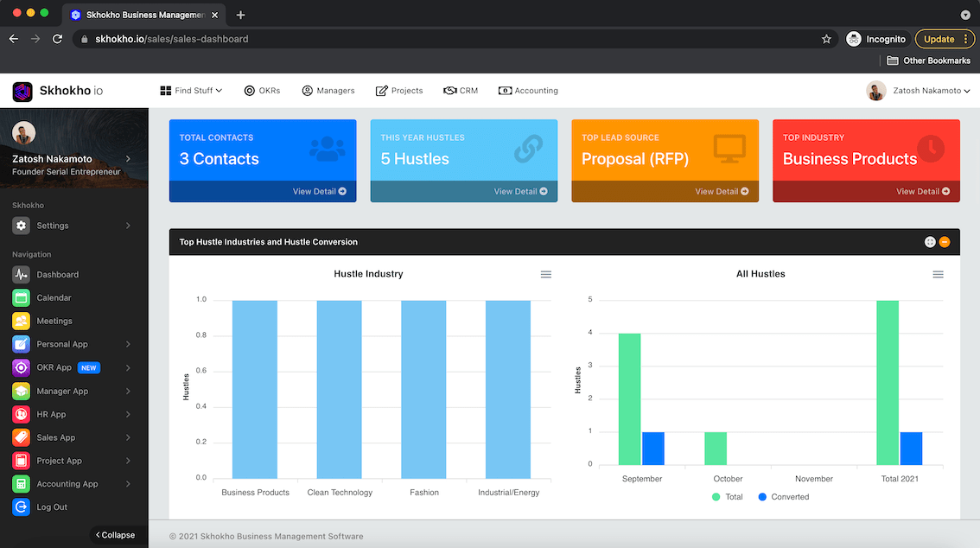Expand the Accounting App submenu arrow
This screenshot has height=548, width=980.
tap(128, 484)
